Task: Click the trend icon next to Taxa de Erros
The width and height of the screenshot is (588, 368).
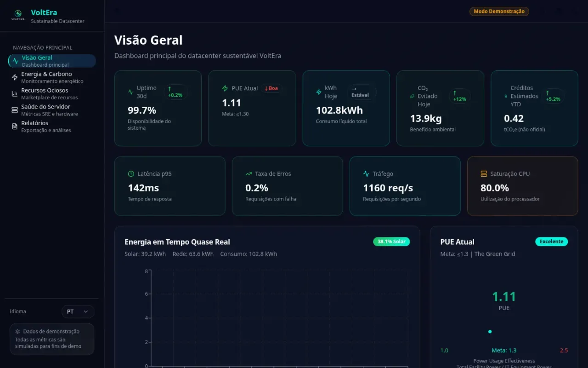Action: (249, 174)
